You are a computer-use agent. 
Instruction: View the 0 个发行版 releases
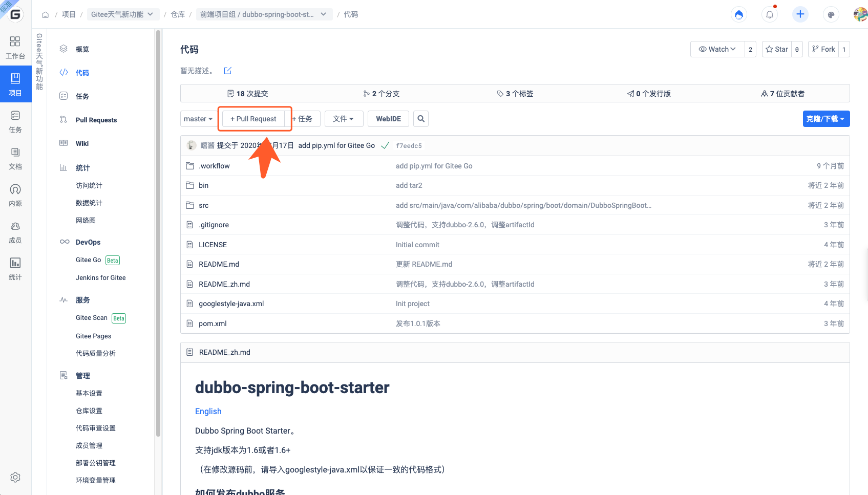[x=649, y=94]
